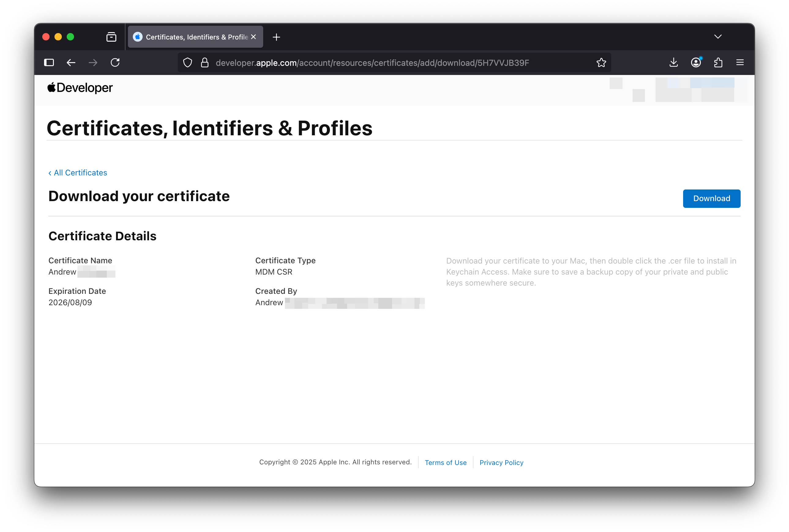Open the Terms of Use link

click(x=445, y=463)
